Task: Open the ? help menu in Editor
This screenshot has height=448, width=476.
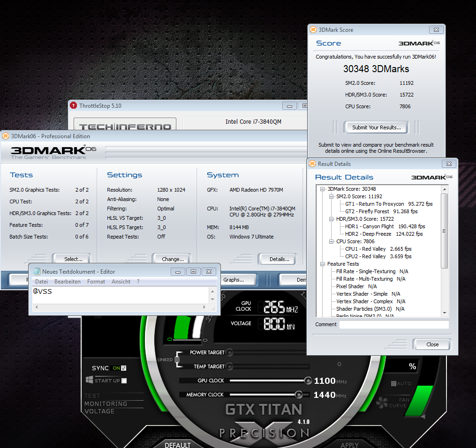Action: [x=138, y=282]
